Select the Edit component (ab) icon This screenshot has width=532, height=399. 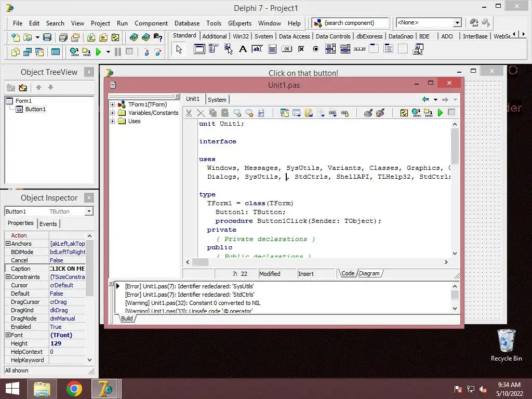pyautogui.click(x=257, y=49)
